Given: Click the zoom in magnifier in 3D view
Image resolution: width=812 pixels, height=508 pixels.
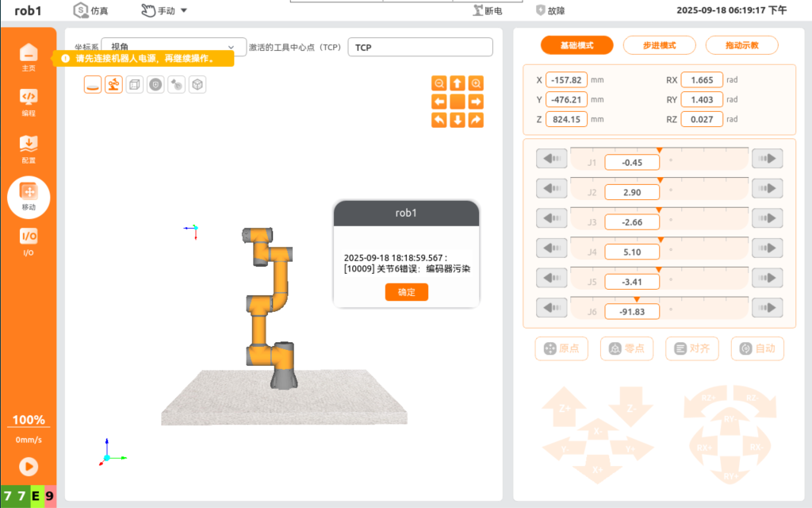Looking at the screenshot, I should click(x=476, y=83).
